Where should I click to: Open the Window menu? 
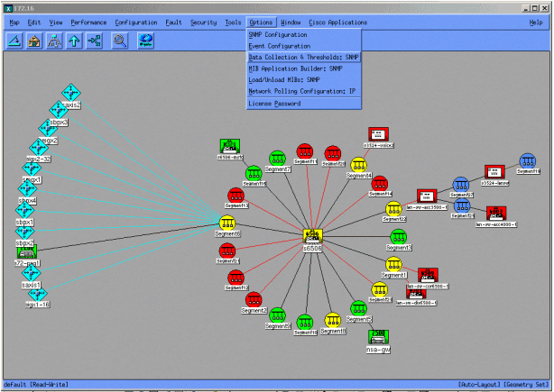[291, 23]
